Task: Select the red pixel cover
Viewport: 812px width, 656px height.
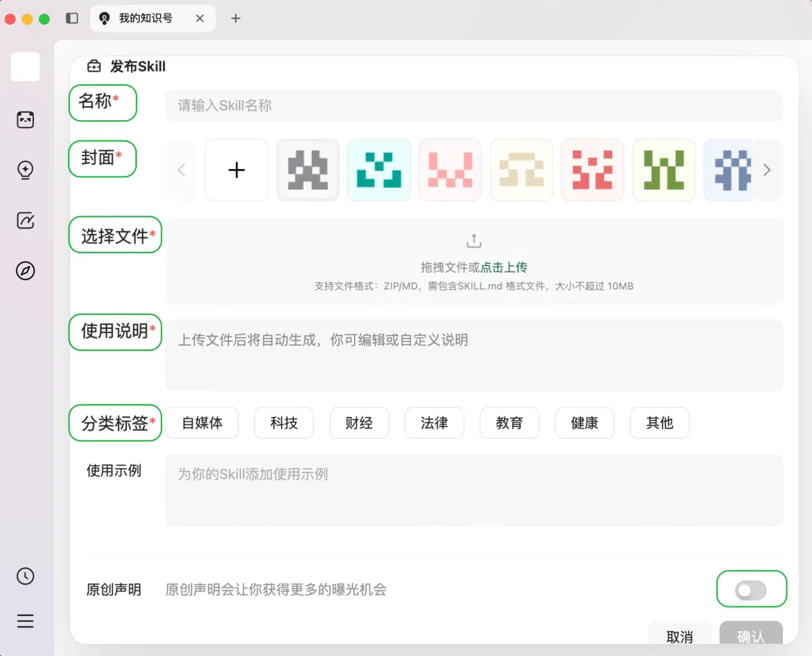Action: click(x=592, y=170)
